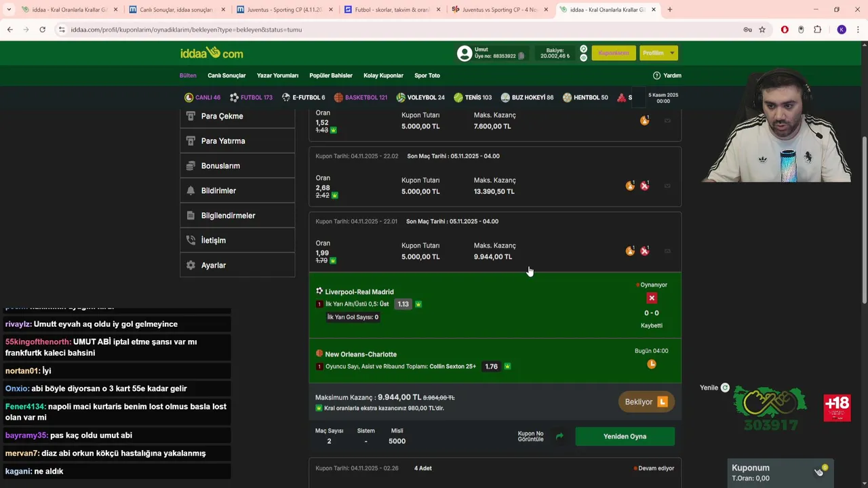Click the Kupon No Görüntüle share arrow

coord(559,436)
